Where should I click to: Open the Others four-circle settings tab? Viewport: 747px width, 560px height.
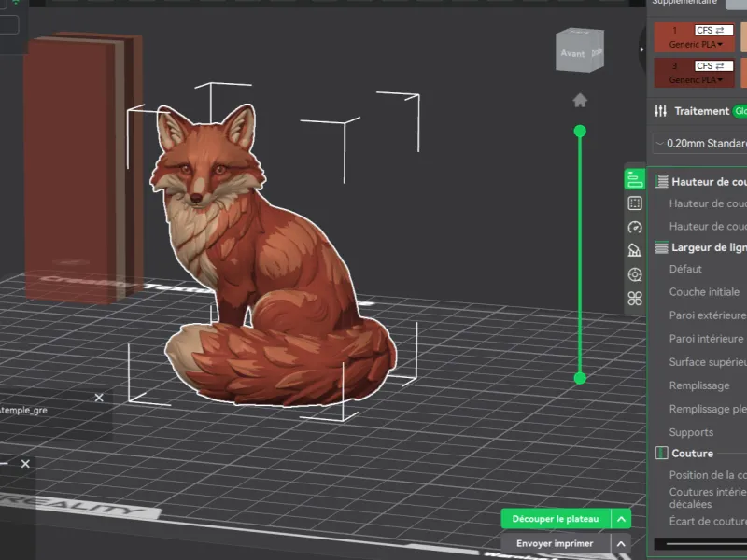[635, 299]
